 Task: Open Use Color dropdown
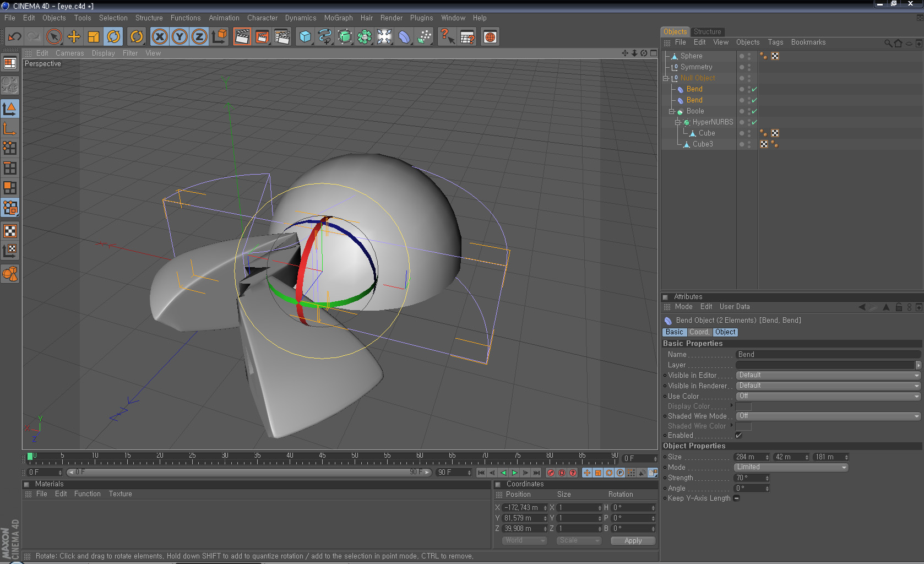pyautogui.click(x=828, y=397)
